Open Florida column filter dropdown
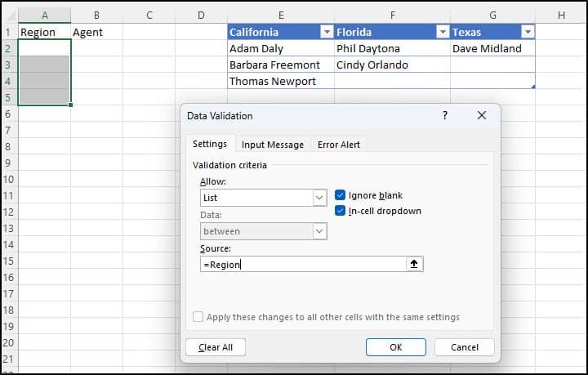 tap(443, 32)
